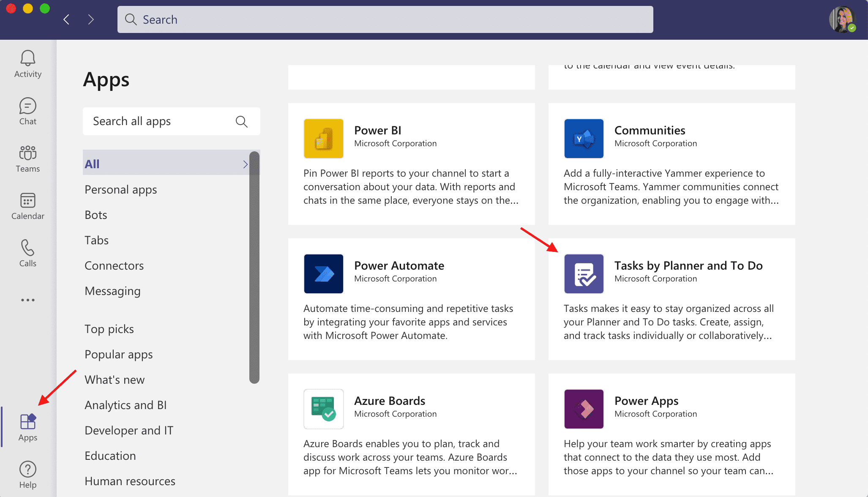The height and width of the screenshot is (497, 868).
Task: Switch to the Teams view
Action: click(27, 158)
